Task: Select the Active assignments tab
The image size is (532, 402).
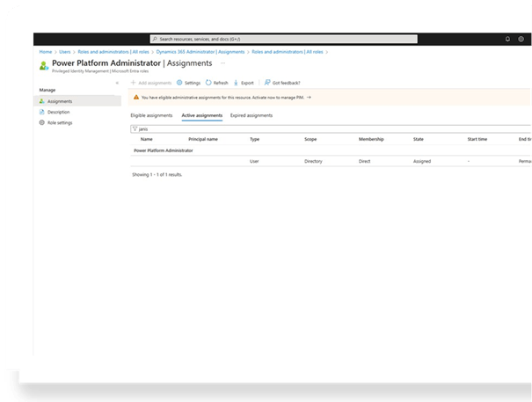Action: (x=201, y=115)
